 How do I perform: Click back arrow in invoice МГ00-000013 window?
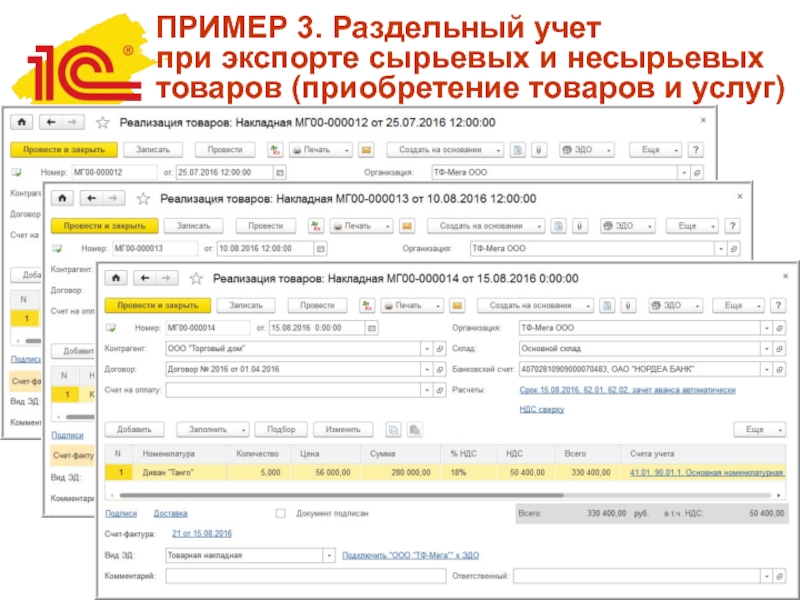85,199
